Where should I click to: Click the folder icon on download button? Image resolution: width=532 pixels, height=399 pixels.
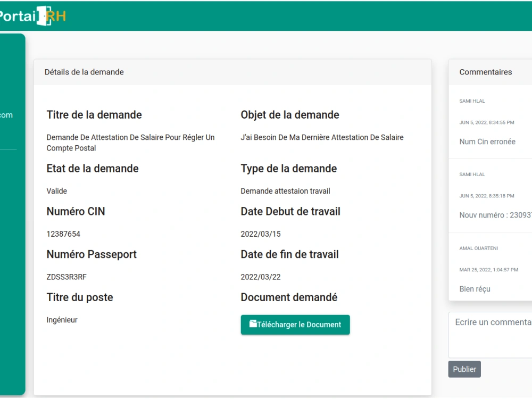[x=253, y=323]
